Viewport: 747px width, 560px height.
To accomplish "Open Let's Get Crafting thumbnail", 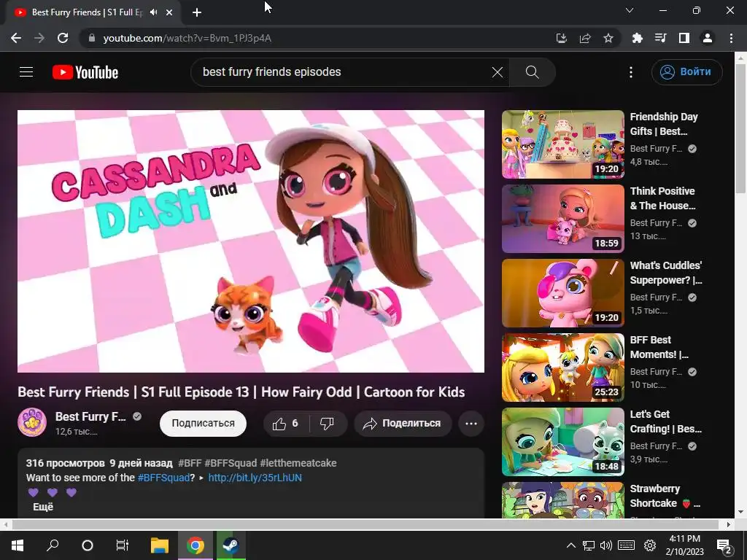I will [563, 441].
